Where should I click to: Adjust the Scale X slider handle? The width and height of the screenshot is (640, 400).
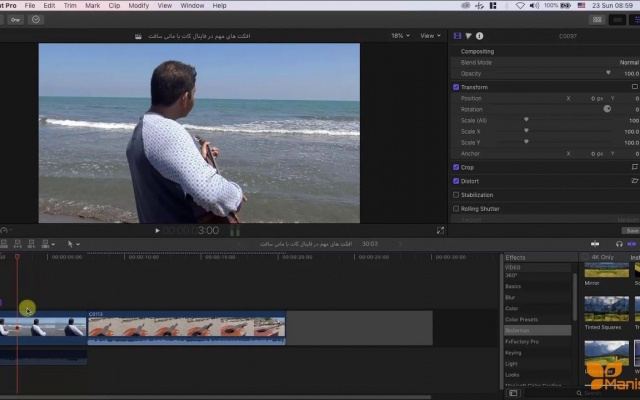point(526,131)
